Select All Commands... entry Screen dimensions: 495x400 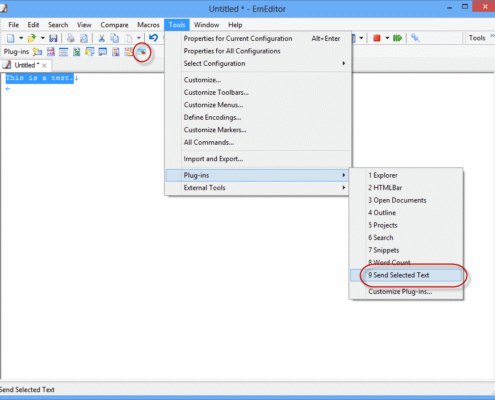click(x=257, y=142)
